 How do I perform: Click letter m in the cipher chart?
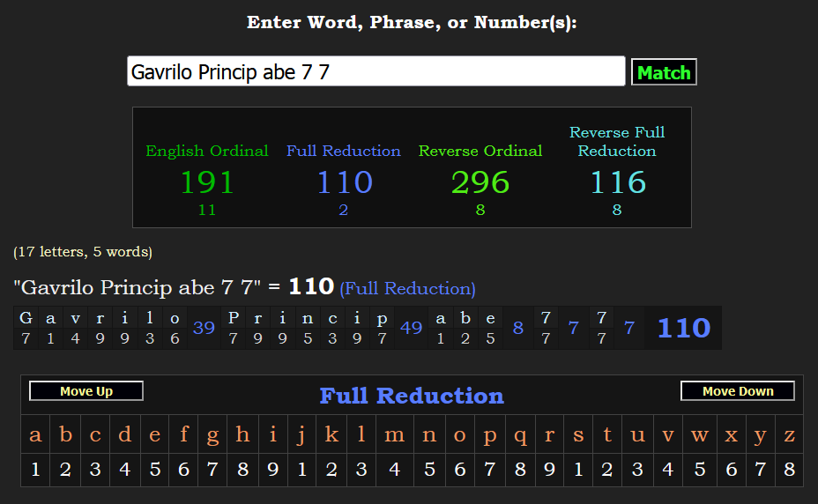tap(394, 434)
